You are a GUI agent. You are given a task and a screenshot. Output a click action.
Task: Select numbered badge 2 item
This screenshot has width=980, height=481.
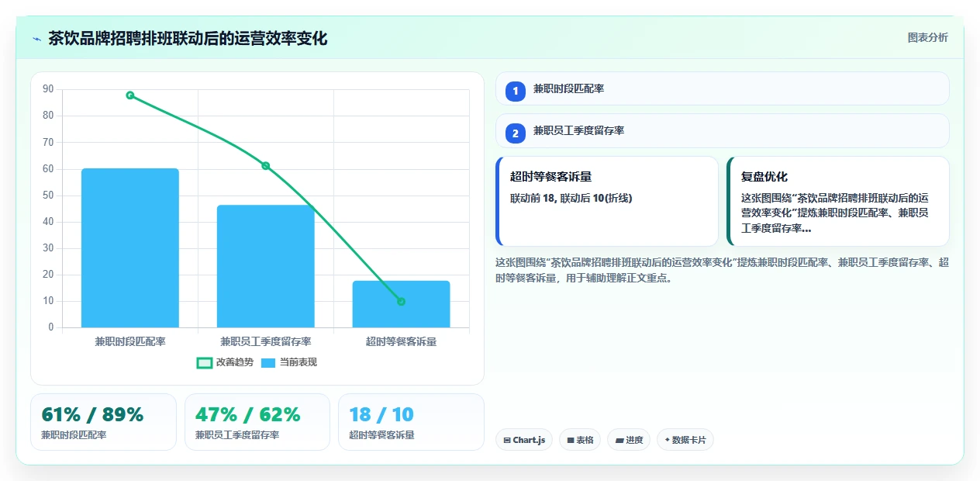point(516,133)
